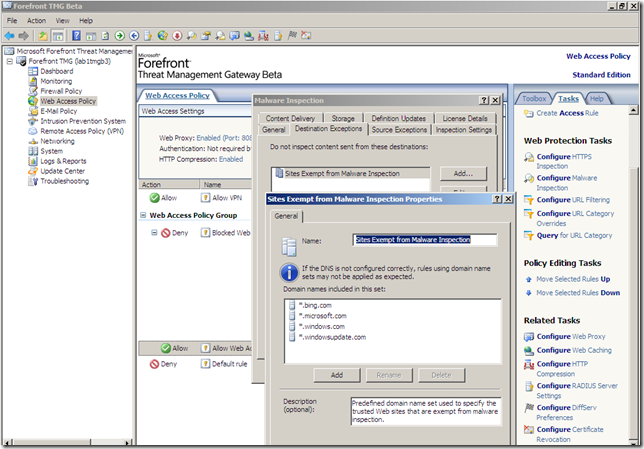
Task: Click the console tree scroll-left arrow
Action: (x=7, y=442)
